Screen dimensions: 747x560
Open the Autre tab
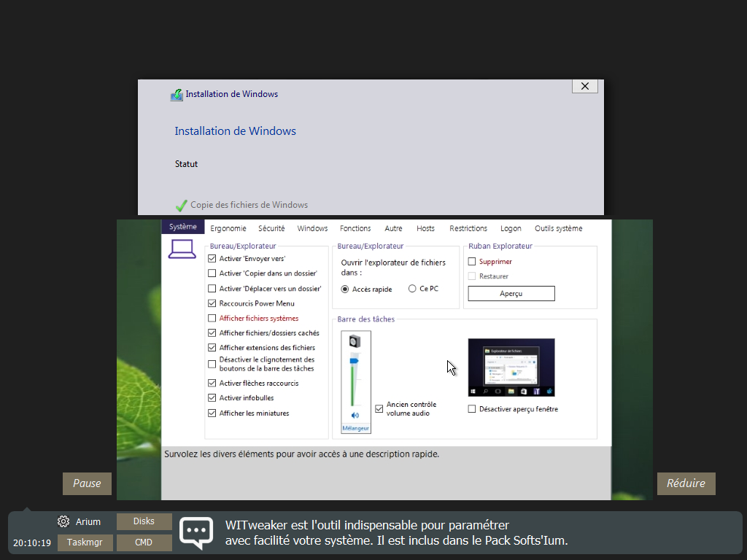click(393, 228)
